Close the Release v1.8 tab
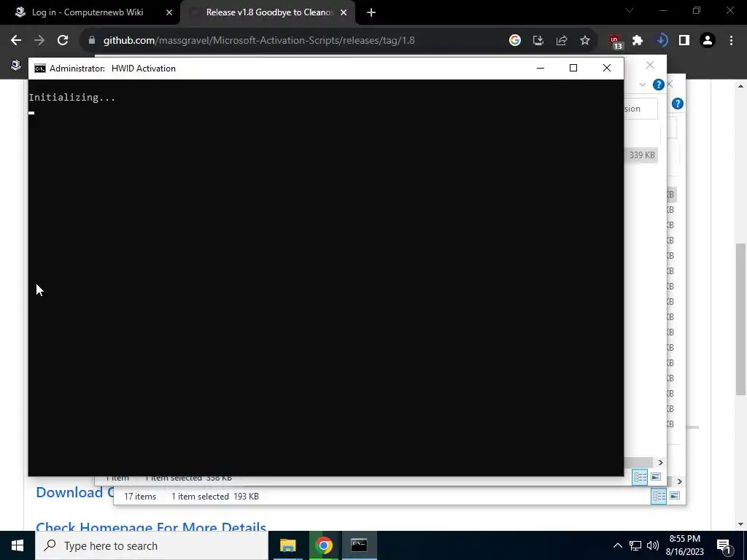 (344, 12)
